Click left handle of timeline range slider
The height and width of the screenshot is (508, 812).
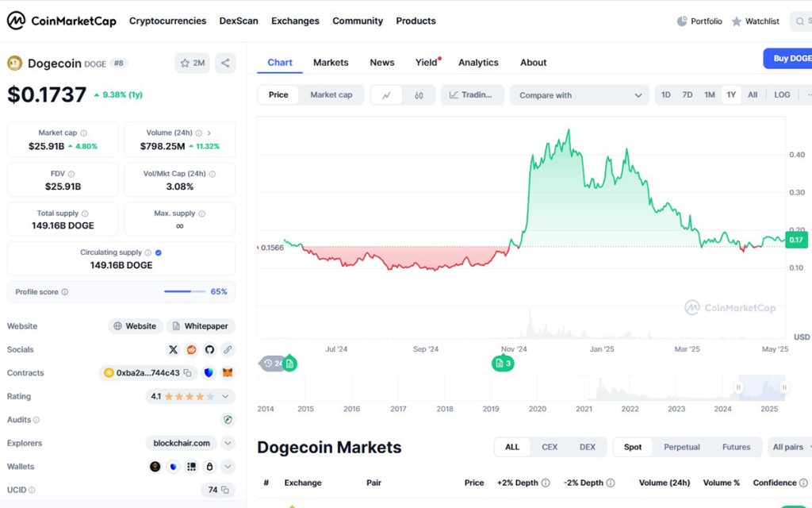[x=738, y=387]
